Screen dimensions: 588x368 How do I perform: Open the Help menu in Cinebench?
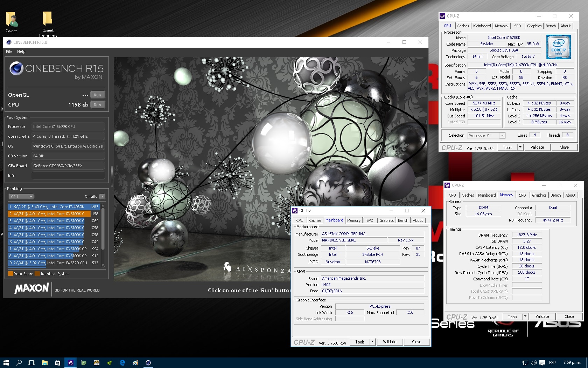point(21,52)
